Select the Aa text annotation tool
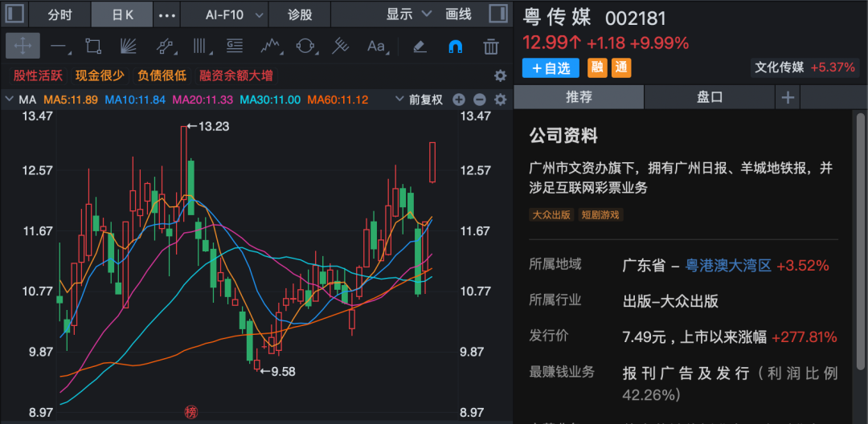868x424 pixels. click(x=376, y=46)
